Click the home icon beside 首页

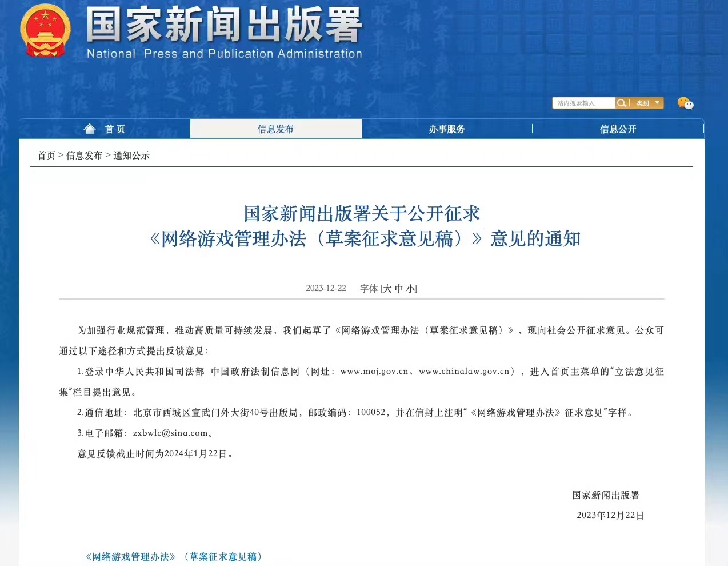tap(90, 128)
